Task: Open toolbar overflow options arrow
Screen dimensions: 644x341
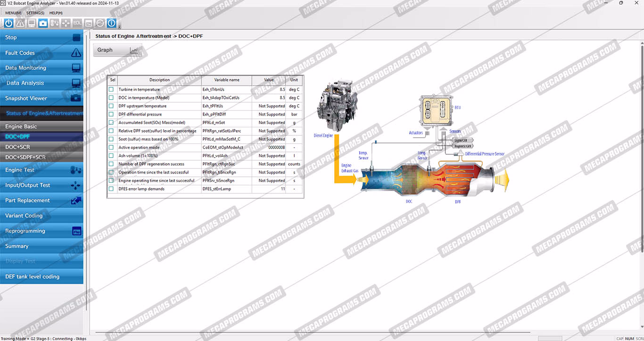Action: pos(120,26)
